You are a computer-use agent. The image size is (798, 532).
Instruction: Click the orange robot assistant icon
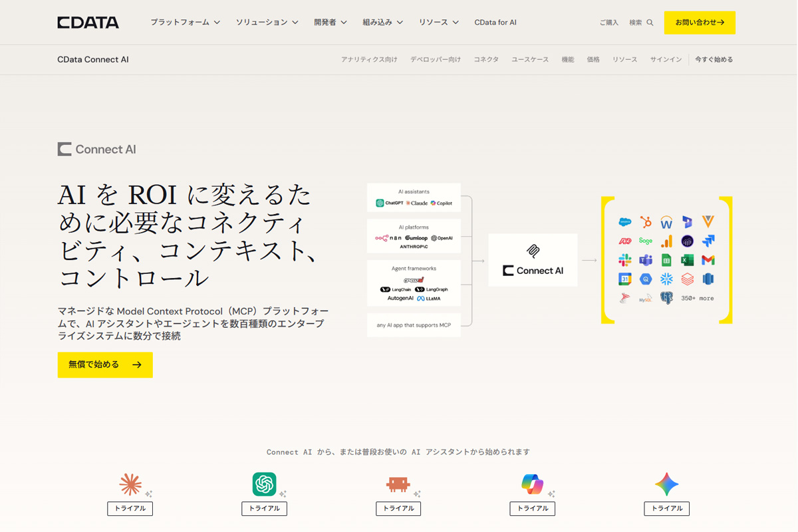click(x=398, y=484)
